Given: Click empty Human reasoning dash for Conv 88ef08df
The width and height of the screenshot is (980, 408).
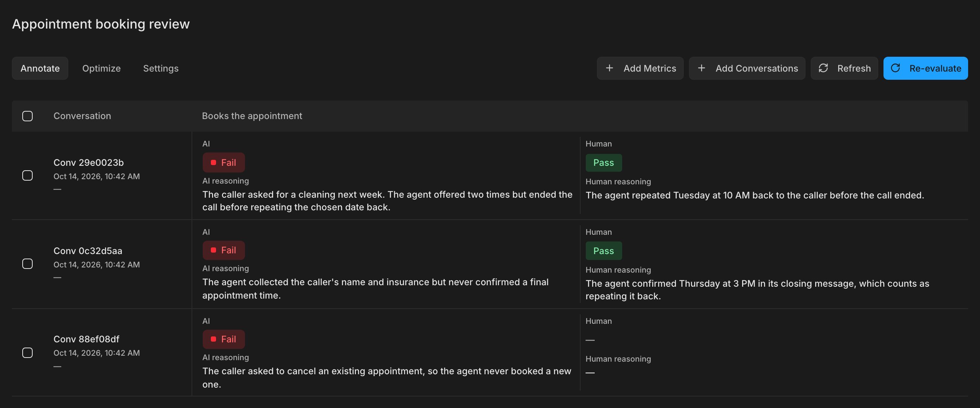Looking at the screenshot, I should point(590,372).
